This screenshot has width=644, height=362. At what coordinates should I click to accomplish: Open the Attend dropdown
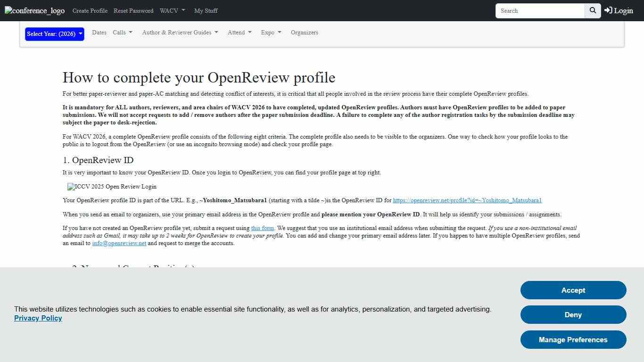tap(239, 32)
